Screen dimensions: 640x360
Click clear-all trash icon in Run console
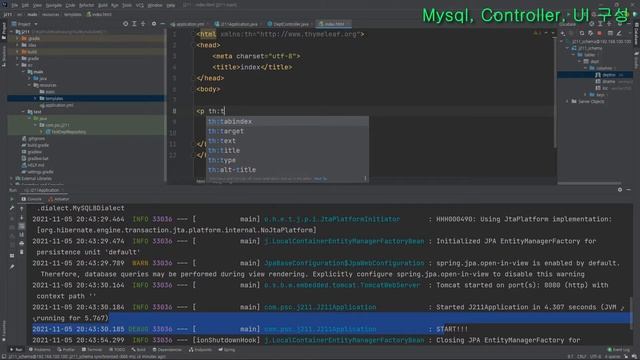(x=22, y=252)
